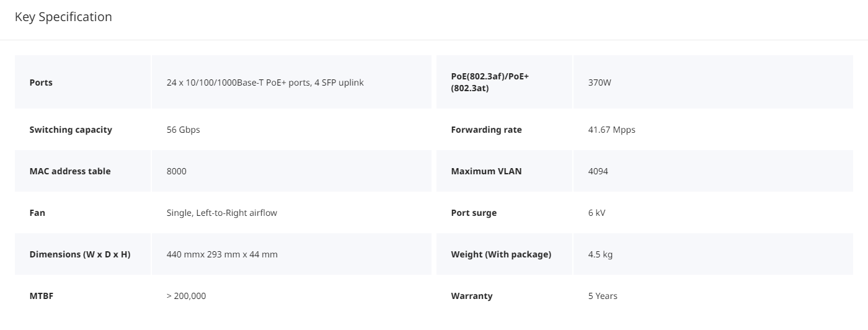Click the 41.67 Mpps value
The height and width of the screenshot is (330, 868).
(612, 130)
